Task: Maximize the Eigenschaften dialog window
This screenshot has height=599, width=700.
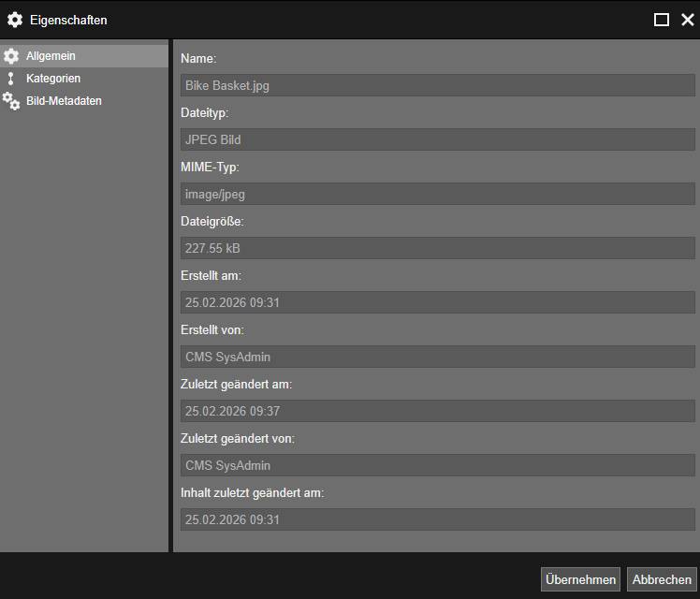Action: tap(662, 20)
